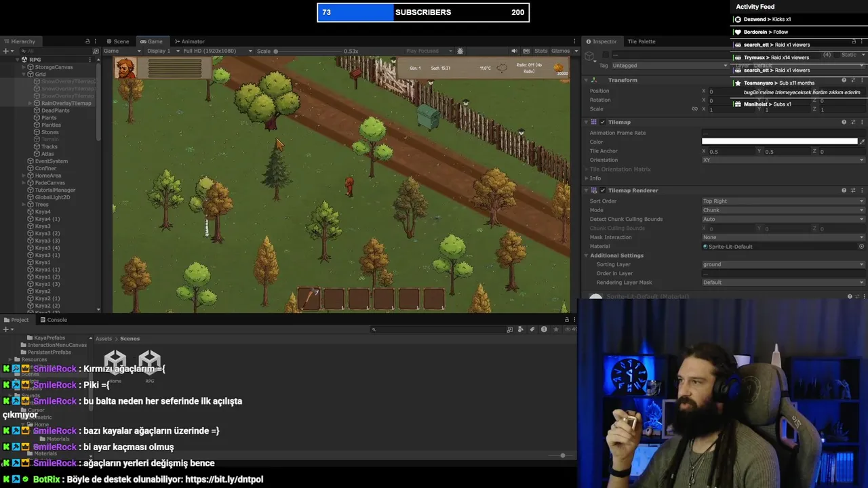
Task: Select the Project tab
Action: (16, 320)
